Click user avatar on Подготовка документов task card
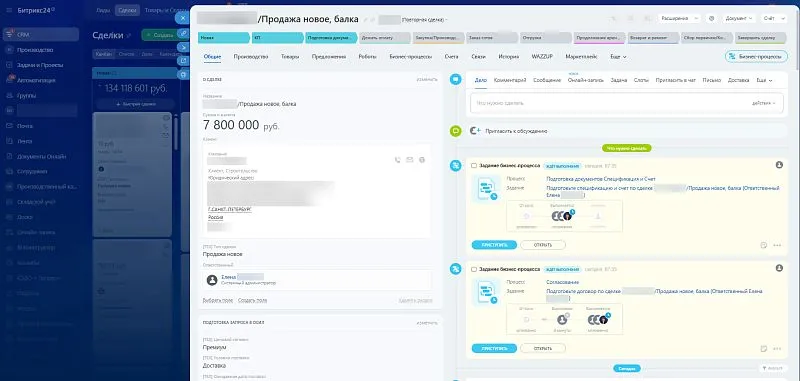 click(x=779, y=165)
